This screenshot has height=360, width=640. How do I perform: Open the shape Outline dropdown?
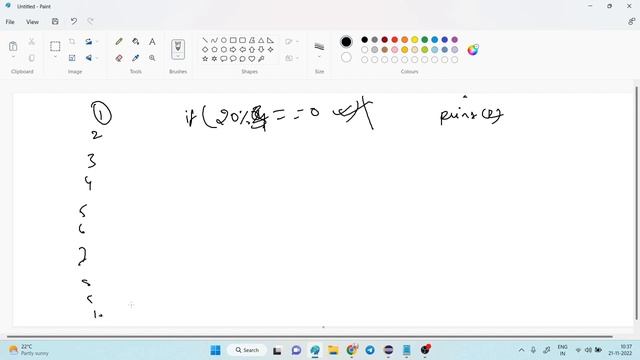[292, 42]
